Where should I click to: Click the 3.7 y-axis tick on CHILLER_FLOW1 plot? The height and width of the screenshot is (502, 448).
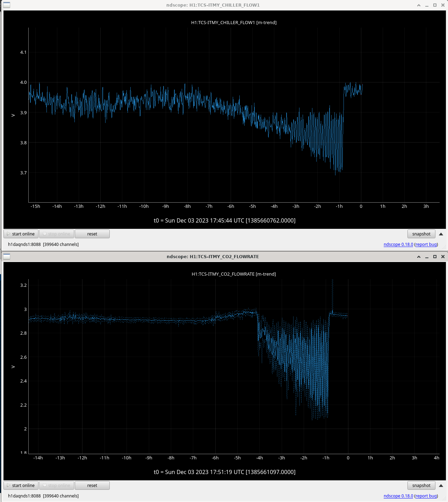point(23,173)
